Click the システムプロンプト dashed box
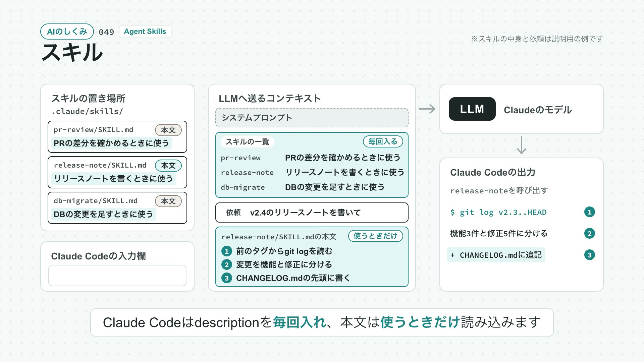 (x=312, y=118)
